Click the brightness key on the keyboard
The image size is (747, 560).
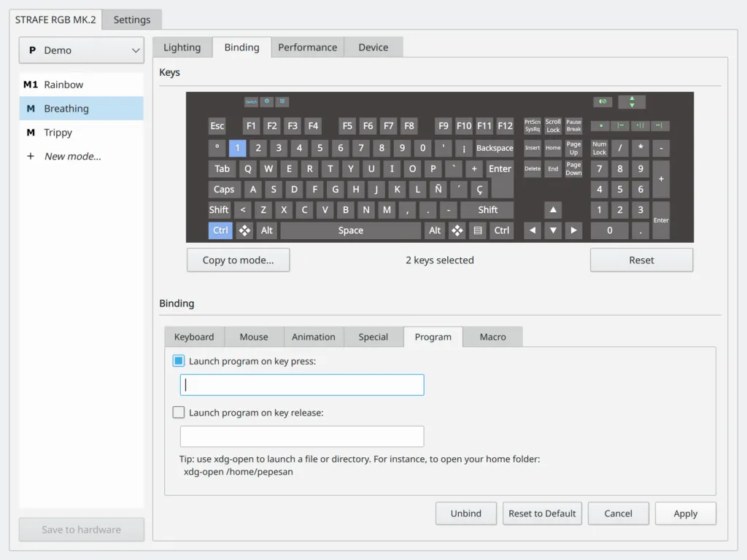[x=267, y=101]
